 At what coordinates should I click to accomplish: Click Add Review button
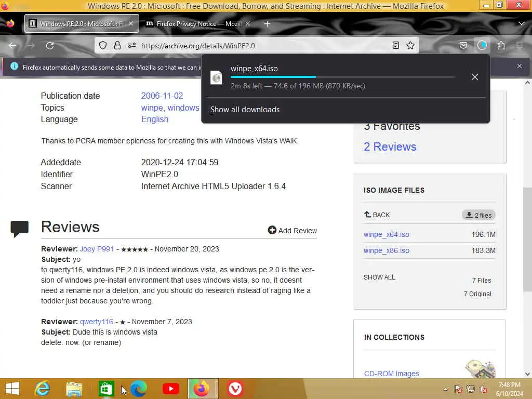(x=292, y=230)
